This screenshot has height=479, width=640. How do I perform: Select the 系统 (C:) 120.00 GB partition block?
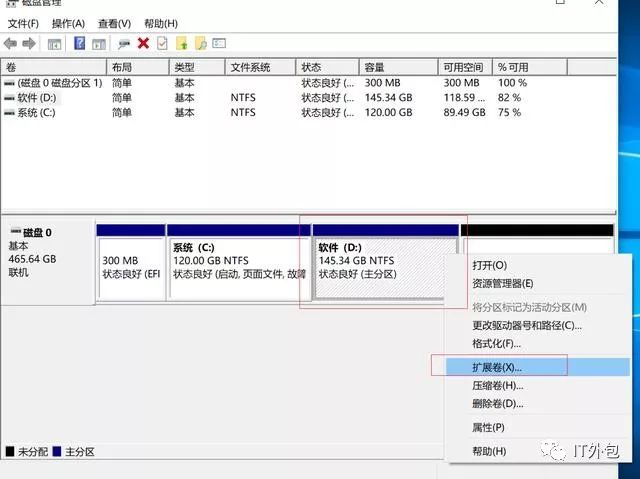239,263
